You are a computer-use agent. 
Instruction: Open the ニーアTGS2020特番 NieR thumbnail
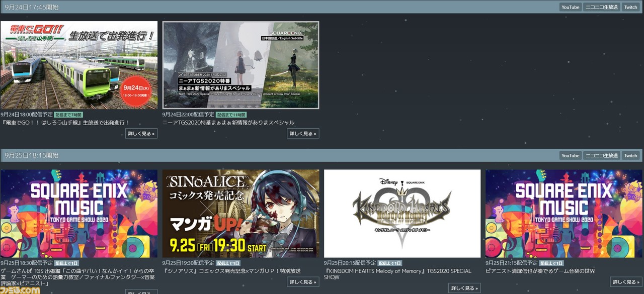pyautogui.click(x=240, y=65)
